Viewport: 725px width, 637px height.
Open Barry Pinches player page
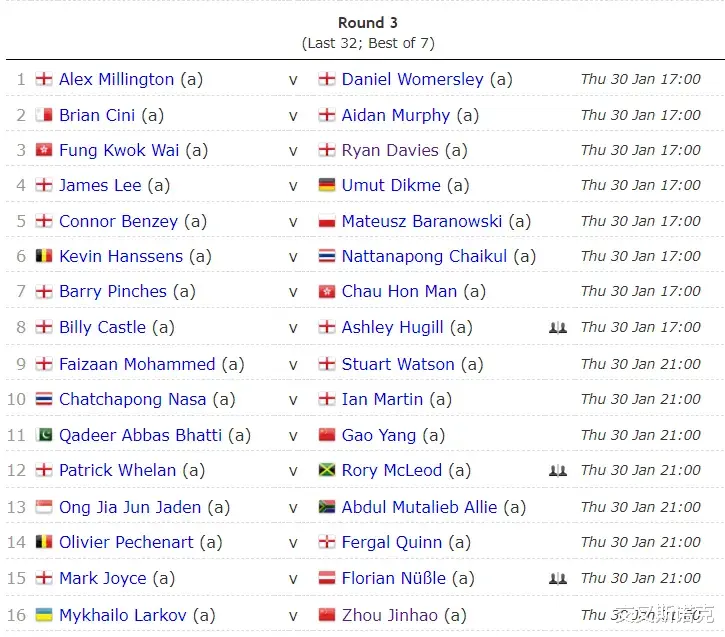tap(113, 292)
